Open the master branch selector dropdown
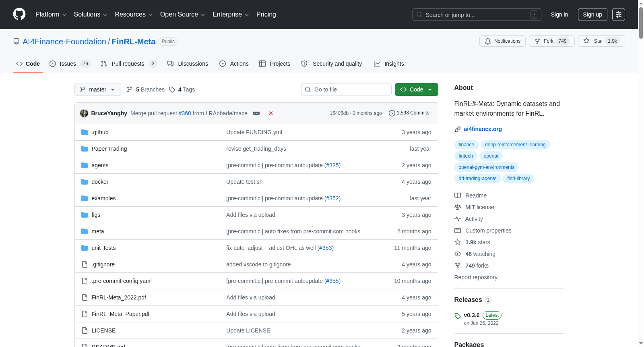Viewport: 644px width, 347px height. (x=98, y=89)
